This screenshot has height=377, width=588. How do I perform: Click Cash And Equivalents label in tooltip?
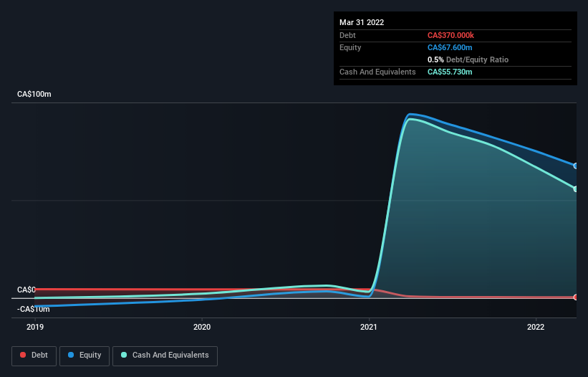377,72
